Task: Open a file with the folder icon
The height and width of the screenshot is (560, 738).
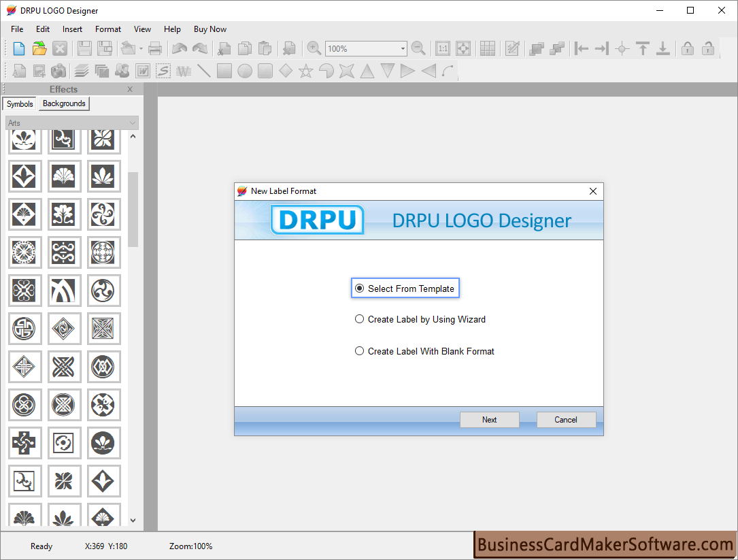Action: (x=39, y=48)
